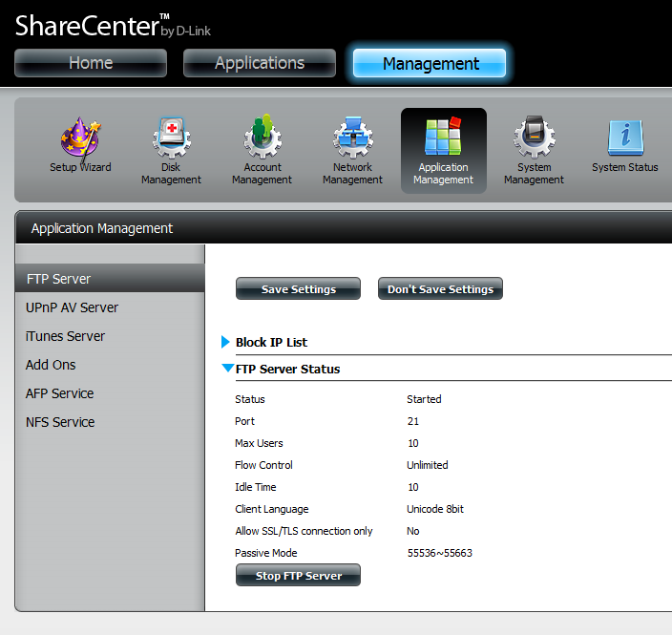672x635 pixels.
Task: Click the 'Unicode 8bit' client language value
Action: click(x=435, y=509)
